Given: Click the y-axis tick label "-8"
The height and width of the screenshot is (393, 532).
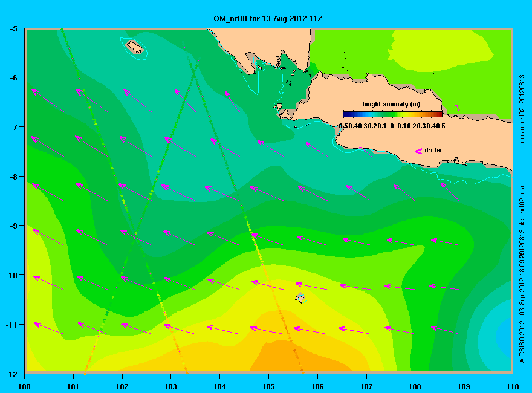Looking at the screenshot, I should point(13,177).
